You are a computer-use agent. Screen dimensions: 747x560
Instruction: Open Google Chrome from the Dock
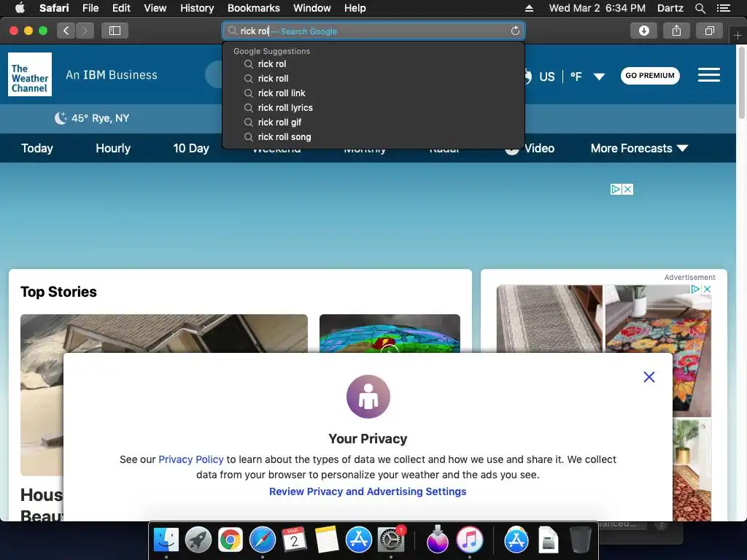coord(230,540)
